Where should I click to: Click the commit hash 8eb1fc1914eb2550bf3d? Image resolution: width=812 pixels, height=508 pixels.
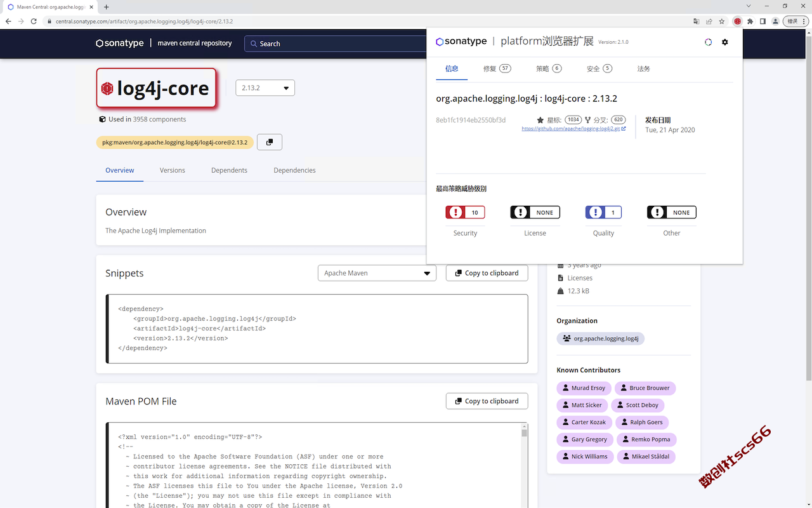pyautogui.click(x=471, y=120)
